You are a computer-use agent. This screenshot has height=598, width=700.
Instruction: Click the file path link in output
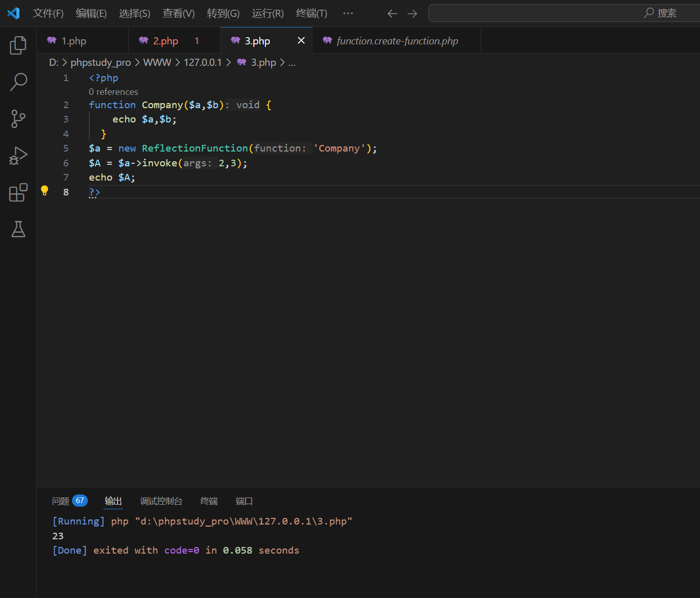(x=244, y=521)
